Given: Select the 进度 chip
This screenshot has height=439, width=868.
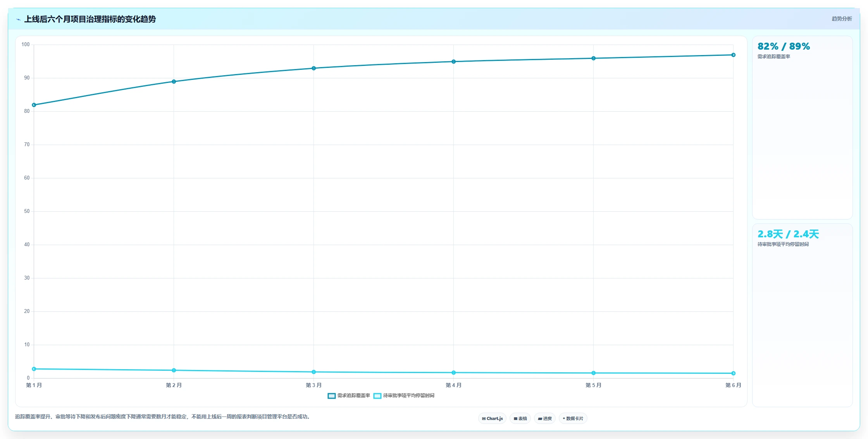Looking at the screenshot, I should click(545, 418).
